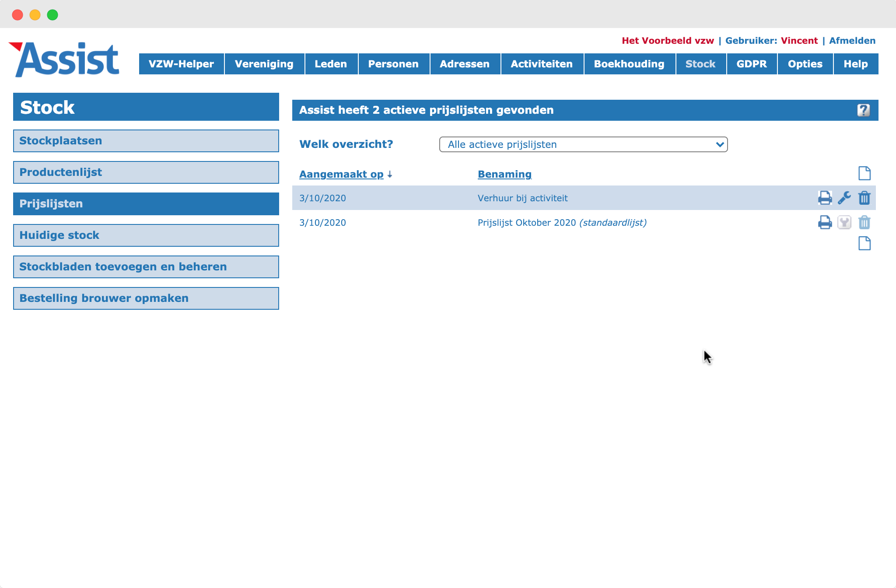The height and width of the screenshot is (588, 896).
Task: Open Bestelling brouwer opmaken
Action: [x=146, y=298]
